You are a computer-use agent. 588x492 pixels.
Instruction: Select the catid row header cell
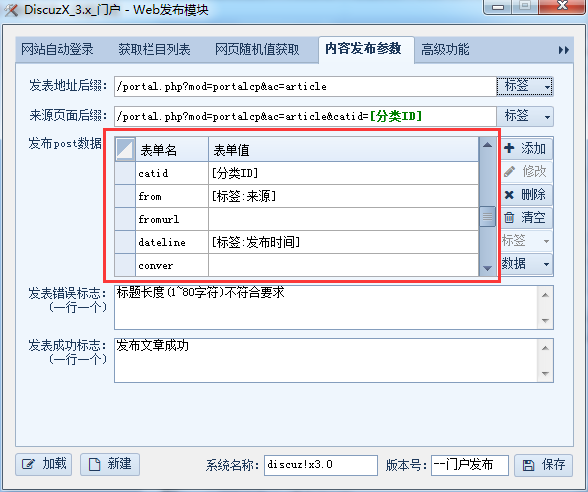pos(125,173)
